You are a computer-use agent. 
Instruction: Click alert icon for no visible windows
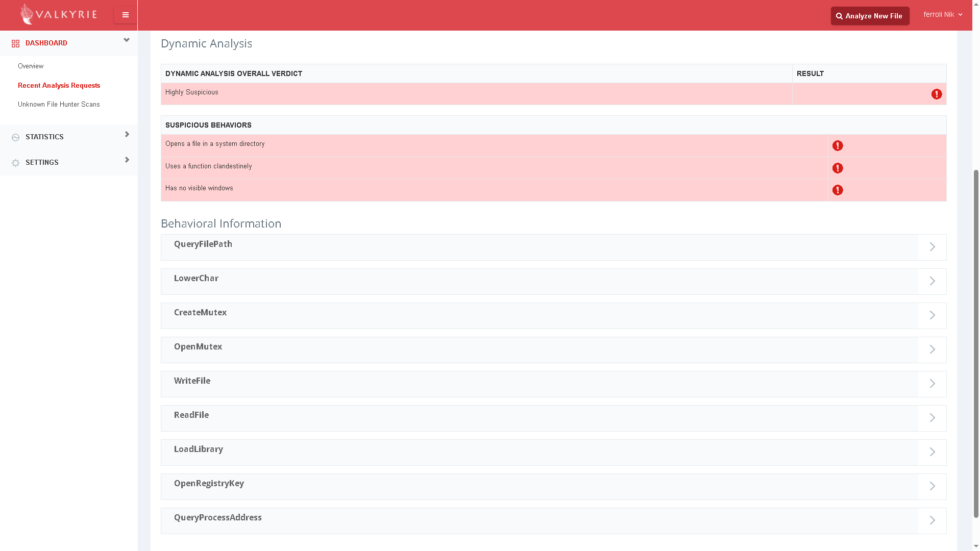click(x=837, y=190)
